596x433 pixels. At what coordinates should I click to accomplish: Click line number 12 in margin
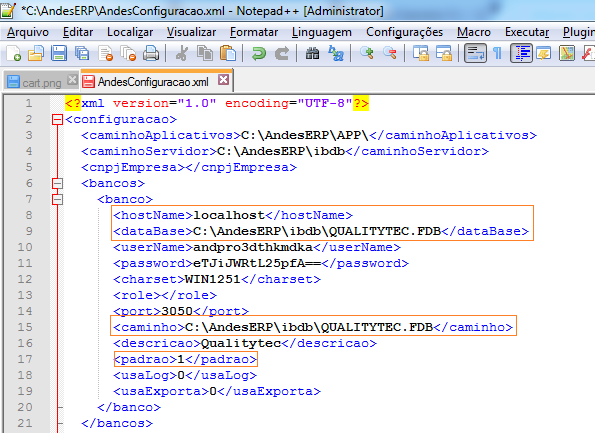(x=25, y=279)
